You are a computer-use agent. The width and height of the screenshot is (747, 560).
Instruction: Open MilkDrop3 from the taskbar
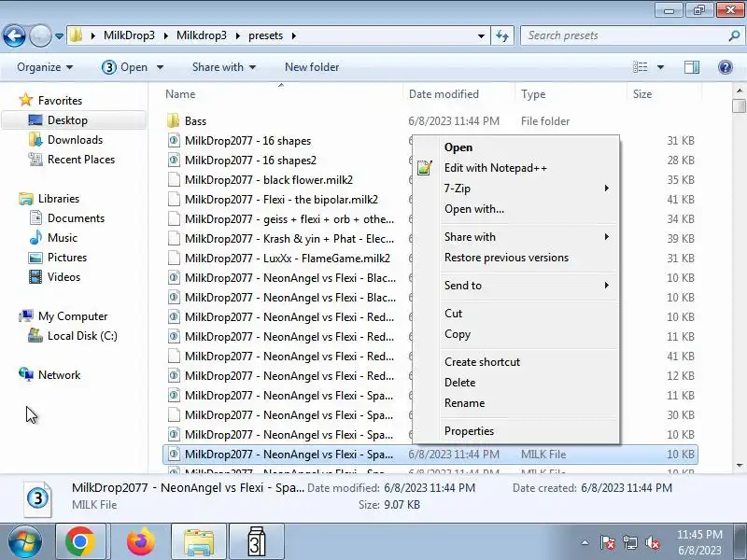257,542
